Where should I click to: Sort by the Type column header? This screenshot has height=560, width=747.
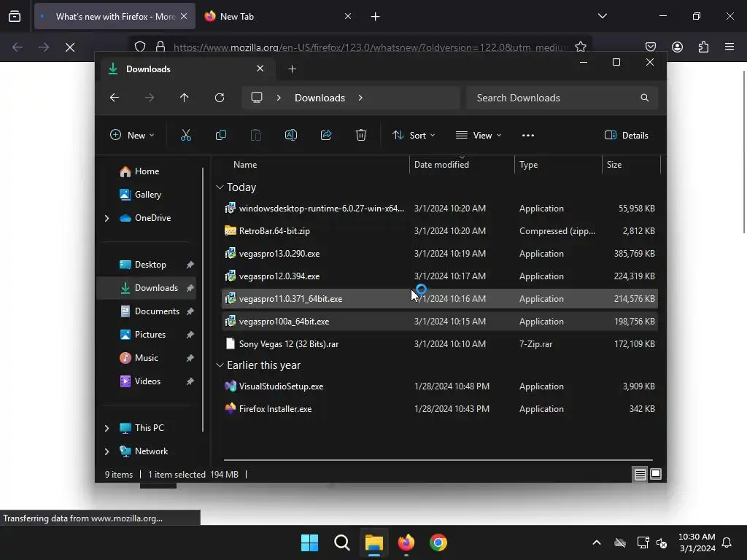tap(558, 165)
